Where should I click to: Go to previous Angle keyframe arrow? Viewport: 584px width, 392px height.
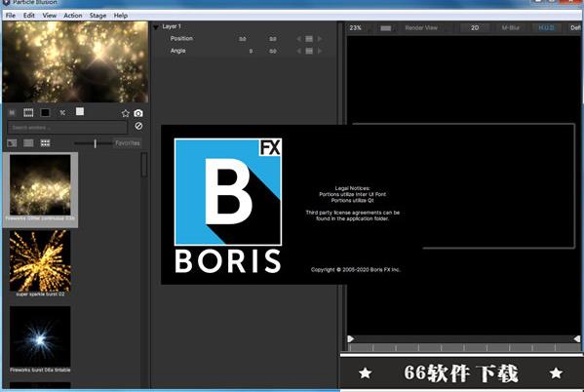(x=298, y=51)
